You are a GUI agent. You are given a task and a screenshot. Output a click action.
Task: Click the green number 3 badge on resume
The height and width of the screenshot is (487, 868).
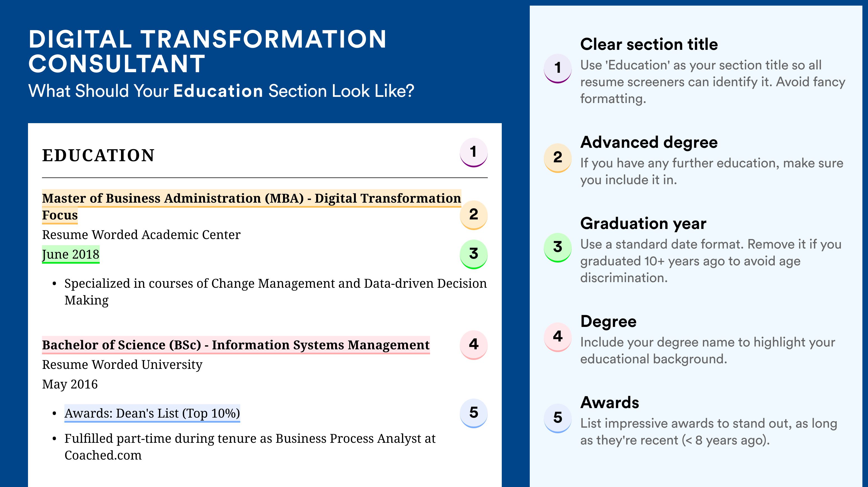click(x=473, y=254)
